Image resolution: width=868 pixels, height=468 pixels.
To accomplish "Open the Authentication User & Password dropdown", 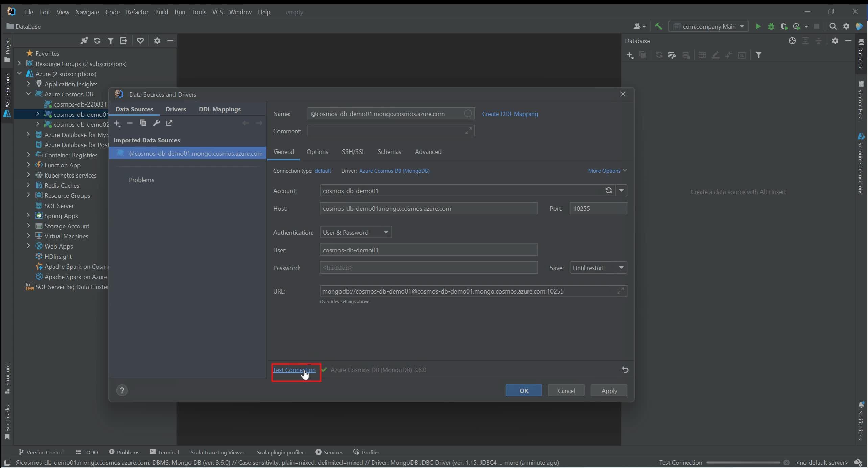I will [x=356, y=232].
